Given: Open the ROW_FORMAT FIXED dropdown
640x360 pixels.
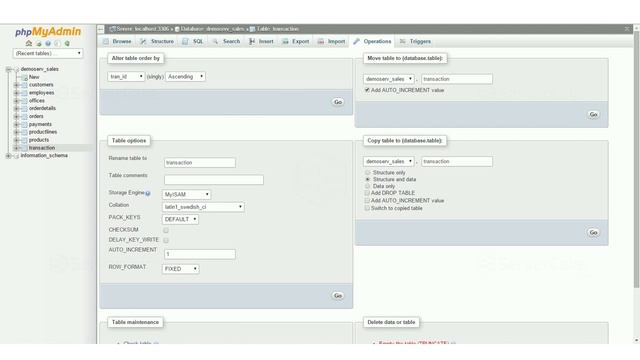Looking at the screenshot, I should tap(180, 269).
